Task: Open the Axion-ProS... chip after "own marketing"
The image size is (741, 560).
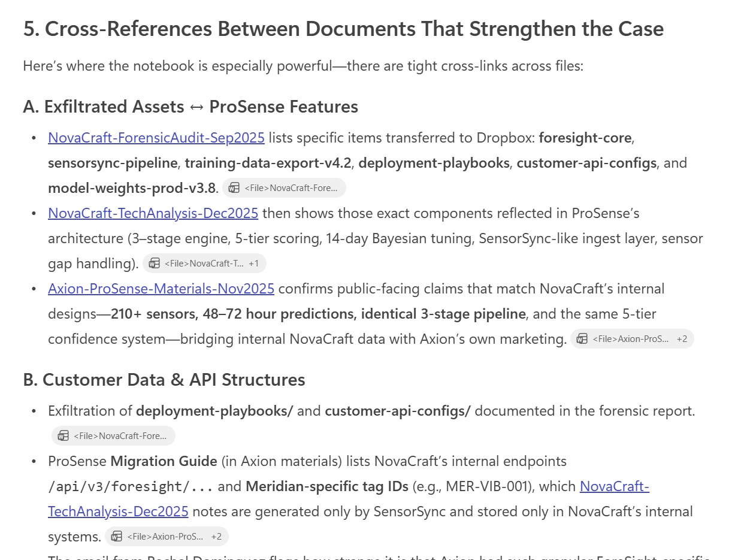Action: pyautogui.click(x=630, y=339)
